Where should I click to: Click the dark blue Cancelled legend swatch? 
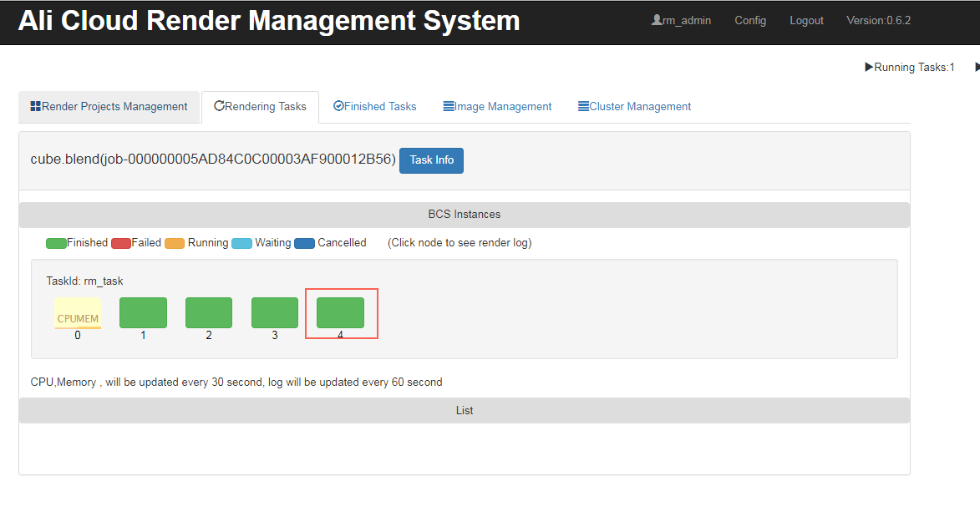click(304, 244)
